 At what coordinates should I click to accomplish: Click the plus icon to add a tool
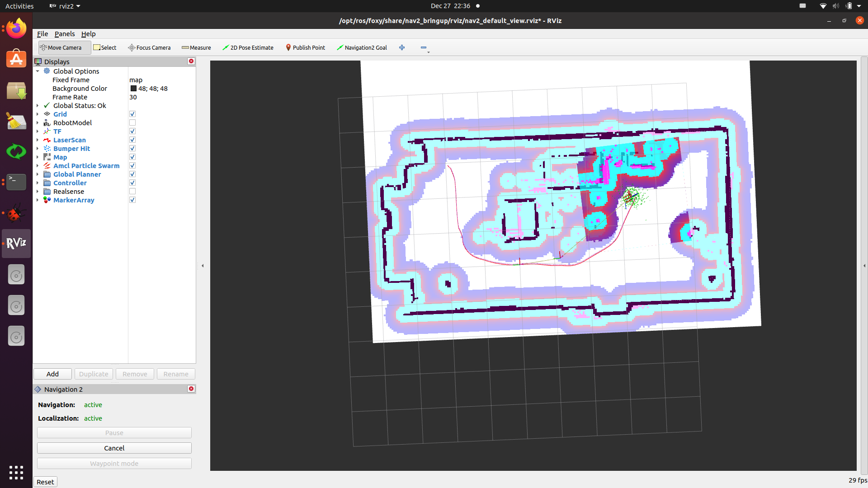point(402,47)
